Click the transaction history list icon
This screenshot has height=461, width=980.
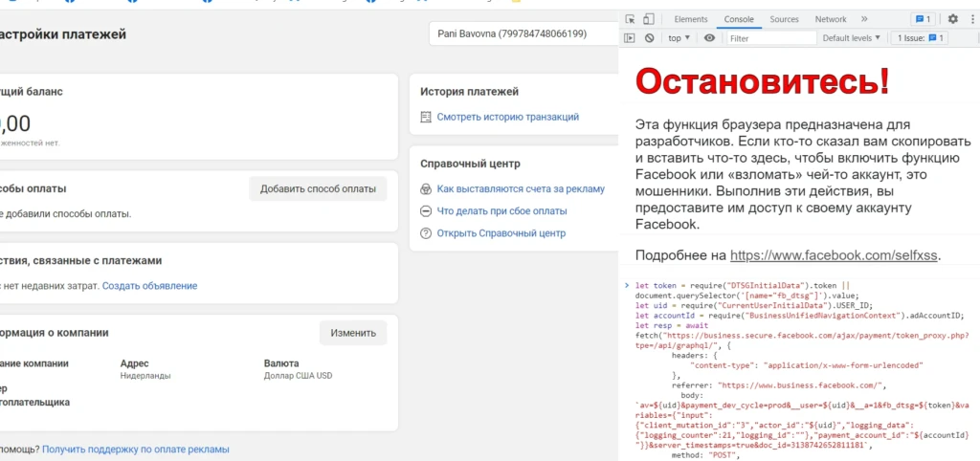click(x=426, y=117)
